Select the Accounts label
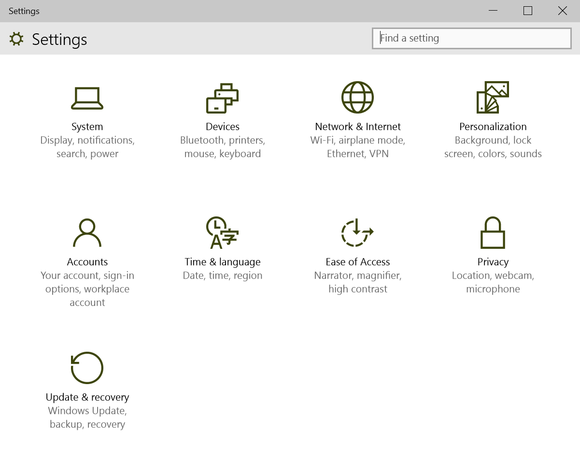The height and width of the screenshot is (458, 580). [87, 262]
